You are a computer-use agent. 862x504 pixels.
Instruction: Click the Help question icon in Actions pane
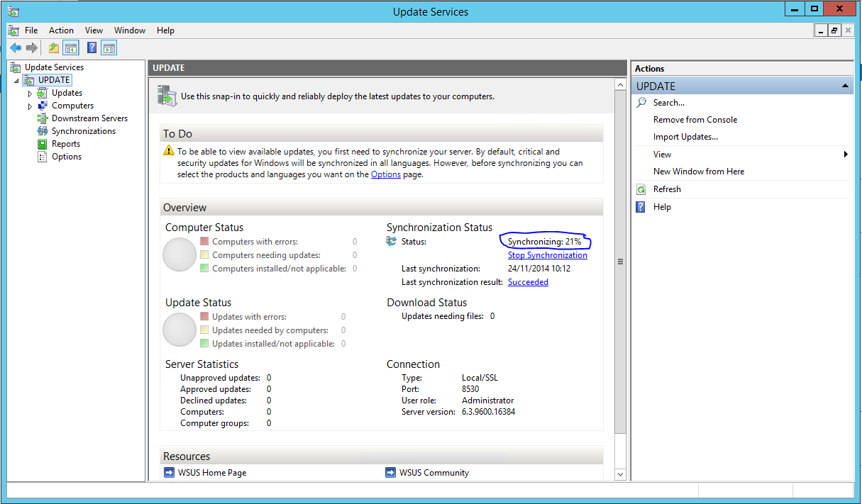(x=641, y=207)
